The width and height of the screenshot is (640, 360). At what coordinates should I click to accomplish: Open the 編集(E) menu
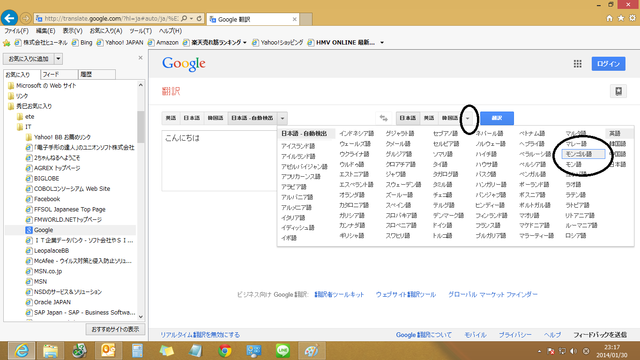tap(45, 31)
